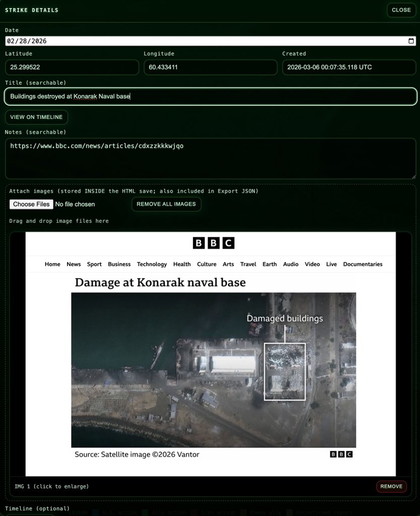Viewport: 420px width, 516px height.
Task: Remove the attached IMG 1 image
Action: [391, 486]
